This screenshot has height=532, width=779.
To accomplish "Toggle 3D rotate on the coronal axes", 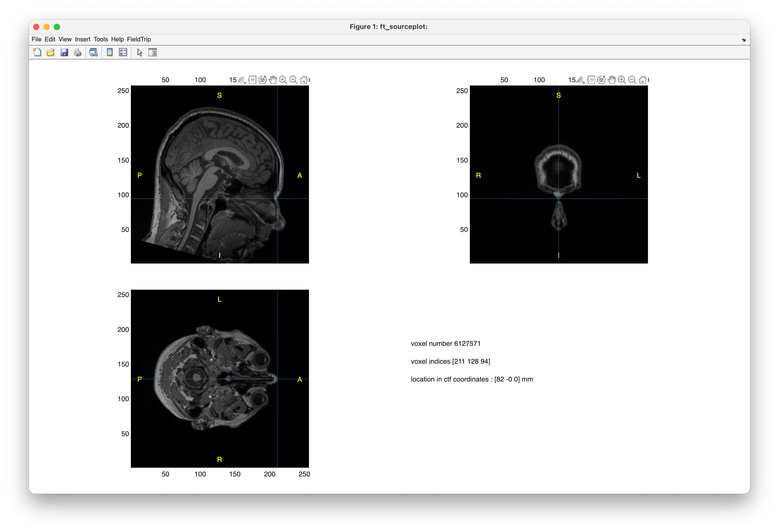I will (601, 80).
